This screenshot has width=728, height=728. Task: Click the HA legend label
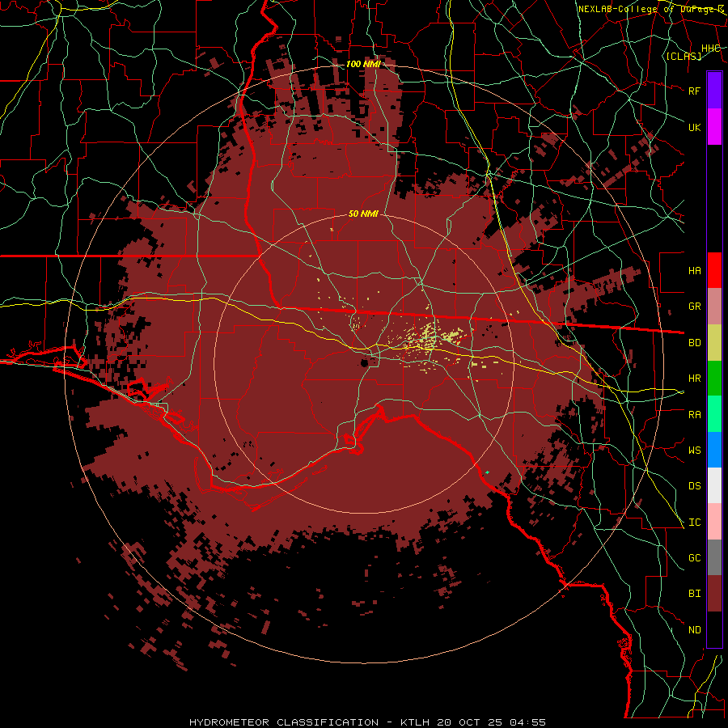694,271
